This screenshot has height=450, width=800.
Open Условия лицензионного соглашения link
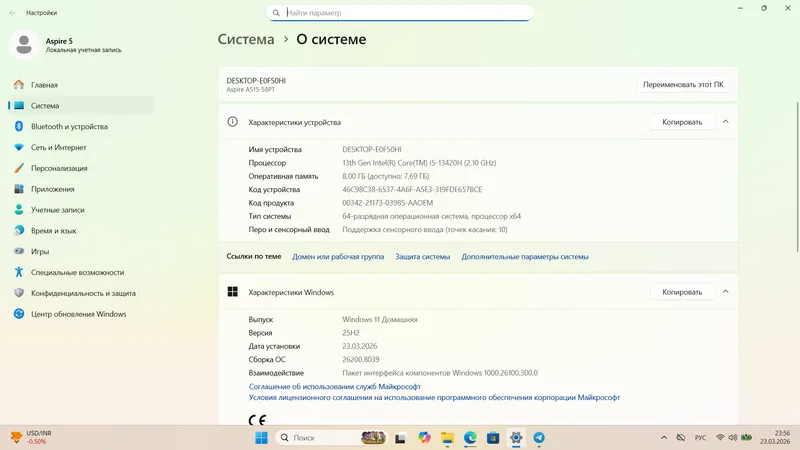tap(434, 397)
